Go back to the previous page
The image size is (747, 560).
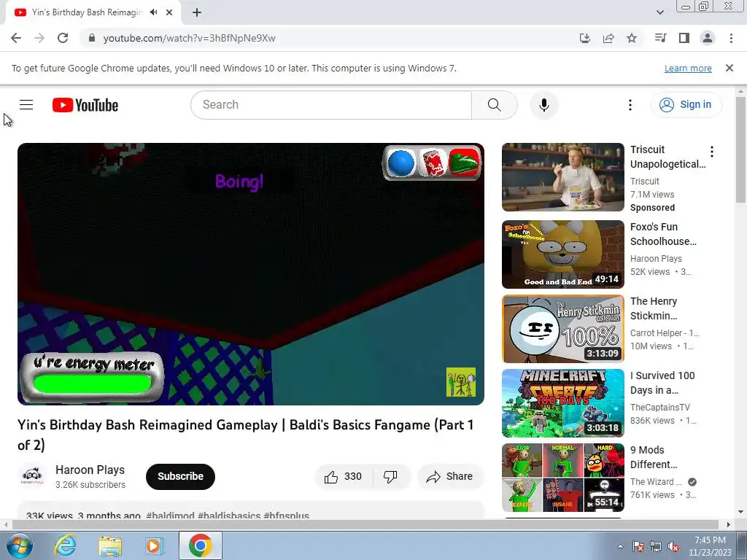pyautogui.click(x=16, y=38)
